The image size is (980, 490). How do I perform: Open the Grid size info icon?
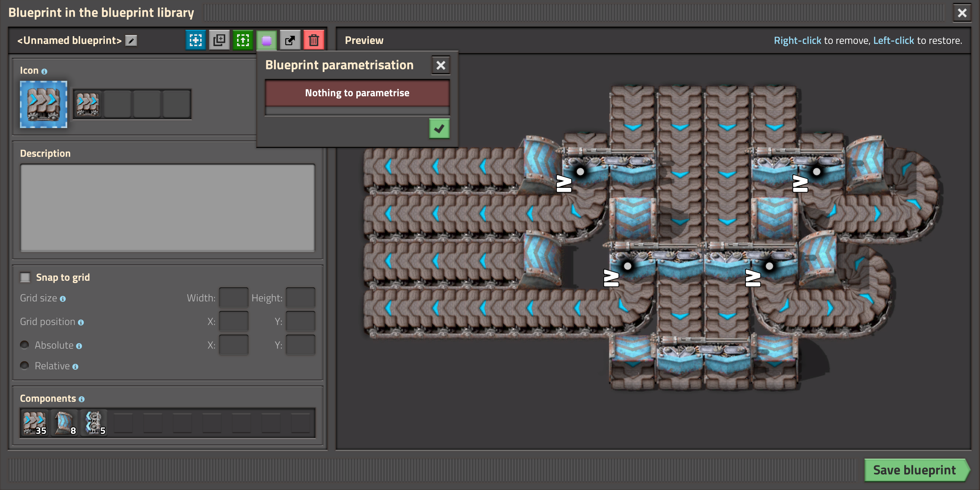pos(63,299)
